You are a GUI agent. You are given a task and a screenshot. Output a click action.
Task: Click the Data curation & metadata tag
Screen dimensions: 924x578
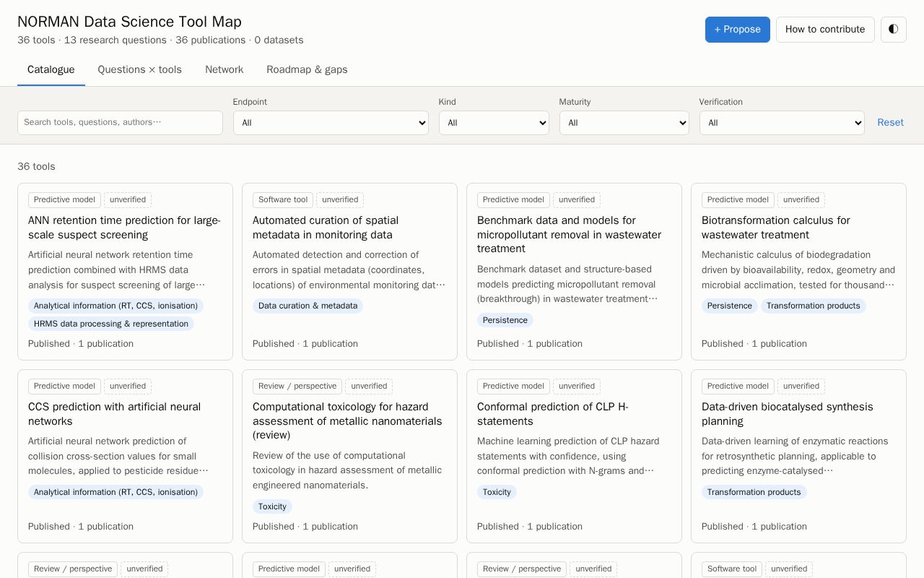click(308, 306)
